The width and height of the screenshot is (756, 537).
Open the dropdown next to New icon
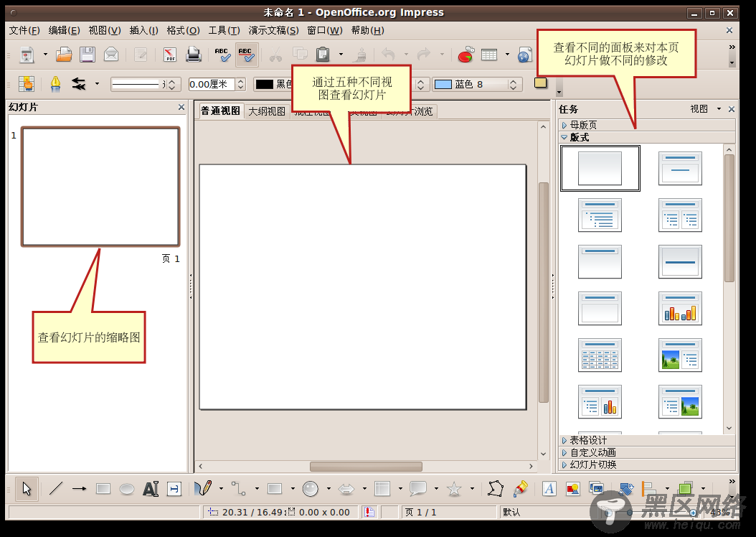click(x=45, y=55)
